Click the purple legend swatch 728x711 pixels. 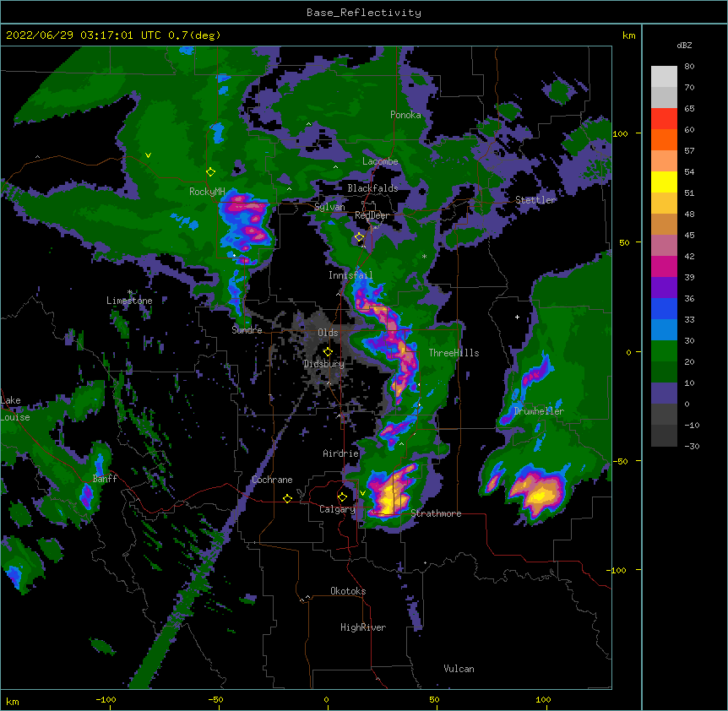pyautogui.click(x=664, y=288)
